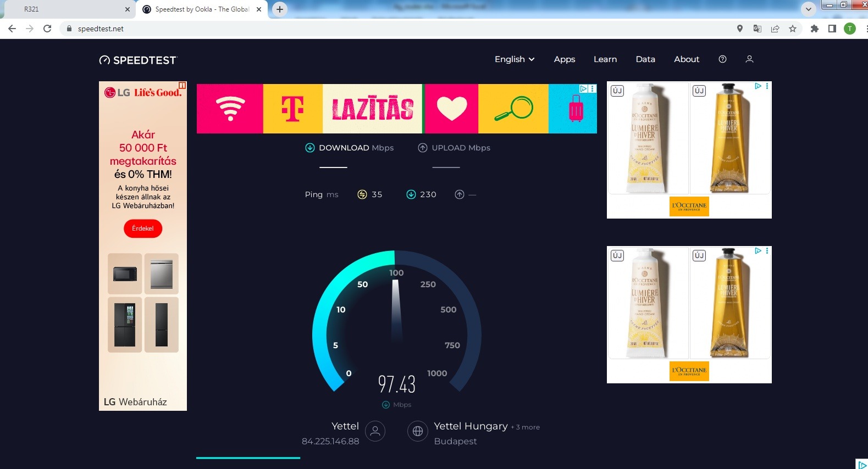This screenshot has width=868, height=469.
Task: Open the user account icon in navbar
Action: coord(749,59)
